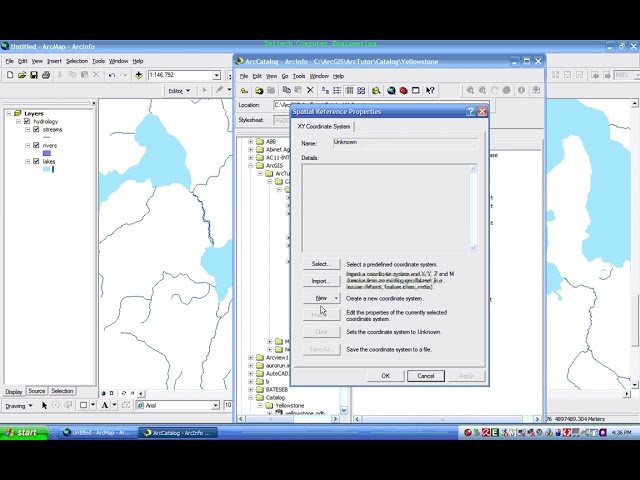Click the New Text tool (A) in Drawing toolbar

coord(105,405)
